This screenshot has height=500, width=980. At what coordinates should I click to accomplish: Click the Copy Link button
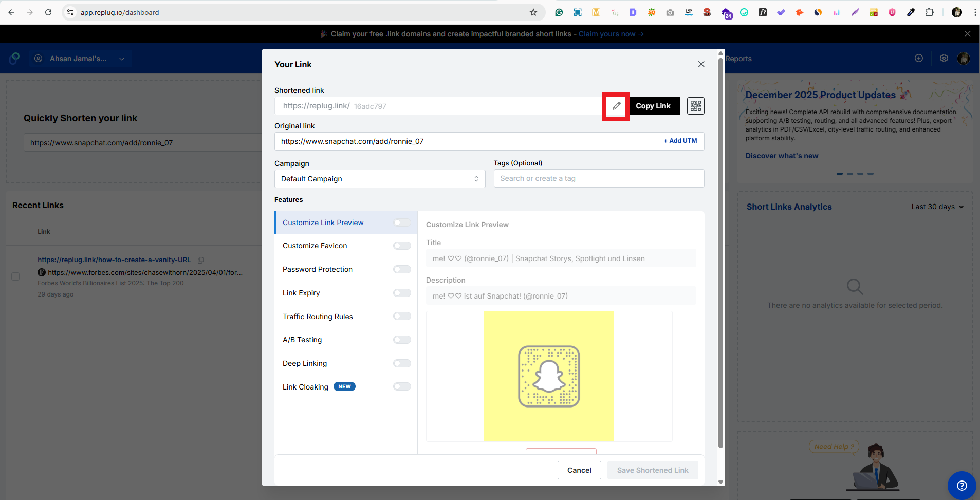point(653,106)
